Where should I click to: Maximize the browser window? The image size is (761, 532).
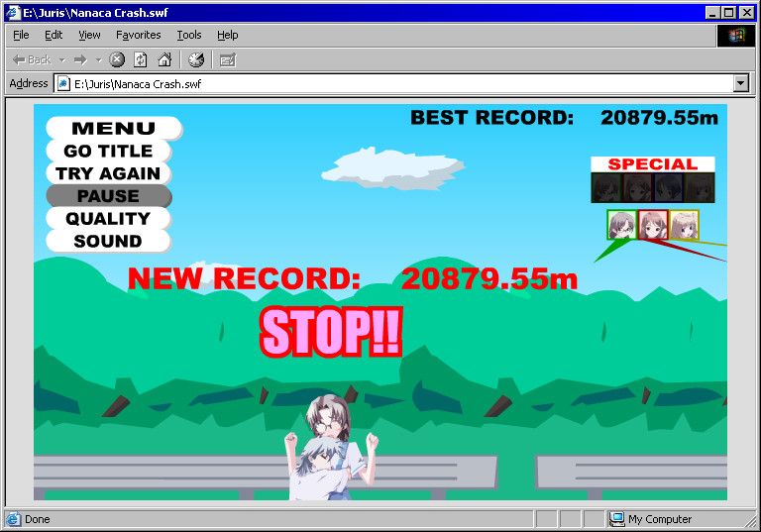pos(729,13)
